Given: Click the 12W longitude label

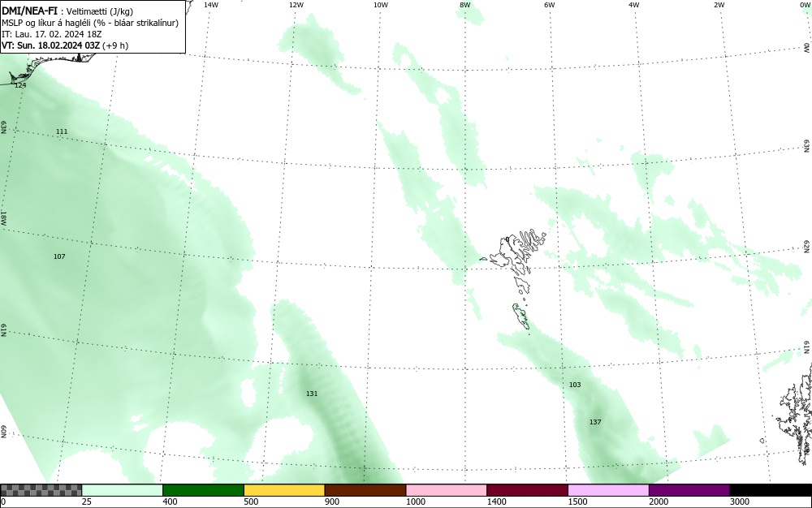Looking at the screenshot, I should coord(296,5).
